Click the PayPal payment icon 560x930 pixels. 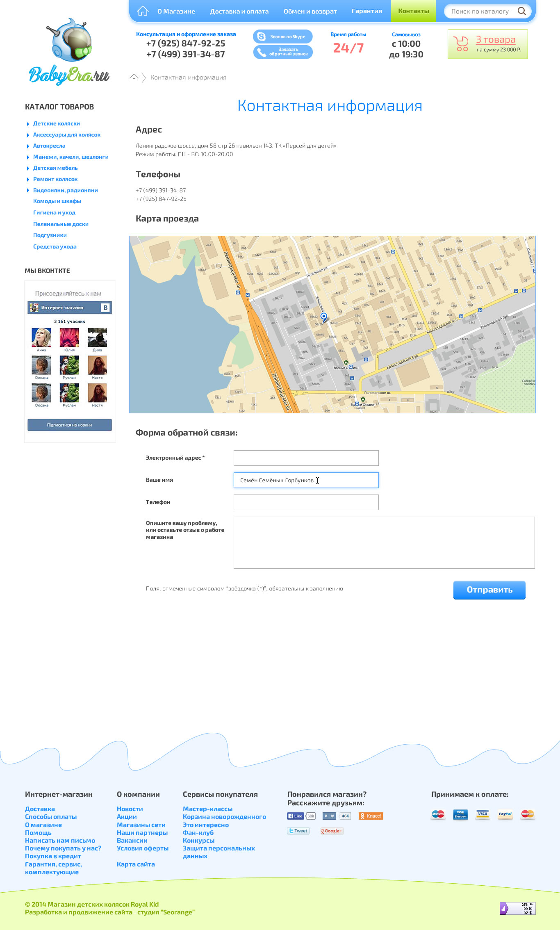click(x=505, y=814)
